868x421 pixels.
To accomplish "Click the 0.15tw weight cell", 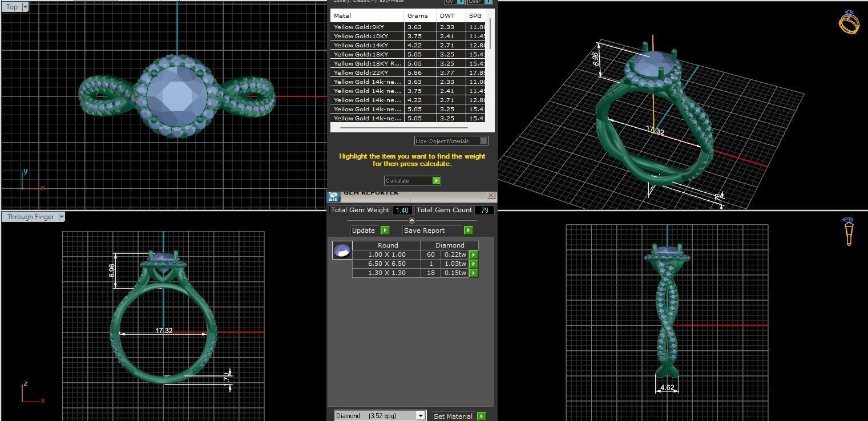I will 455,273.
